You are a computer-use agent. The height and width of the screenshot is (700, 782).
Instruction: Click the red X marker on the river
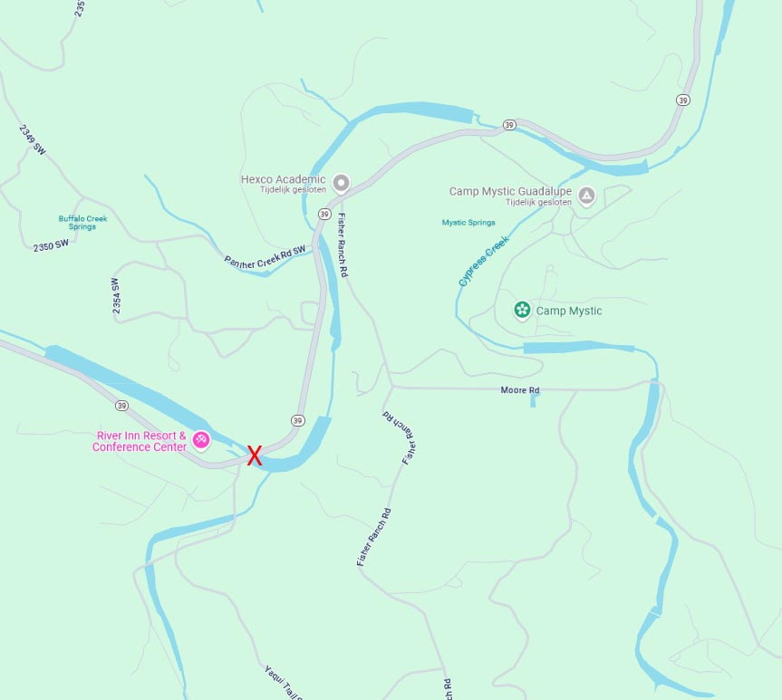click(255, 456)
